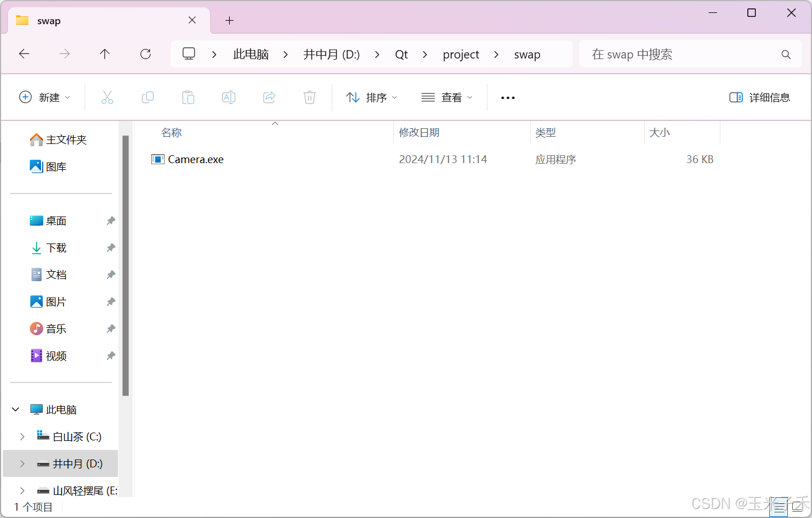
Task: Click 此电脑 in the address breadcrumb
Action: click(x=251, y=55)
